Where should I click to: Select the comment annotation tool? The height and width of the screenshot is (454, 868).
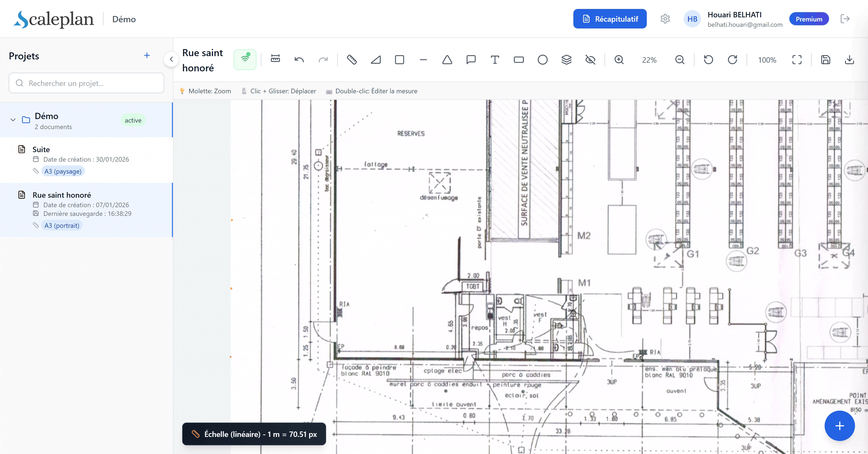(471, 60)
